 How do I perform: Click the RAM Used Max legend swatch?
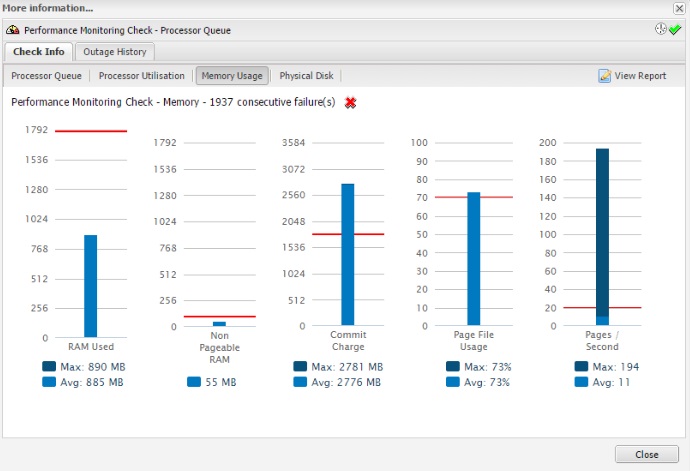[49, 367]
